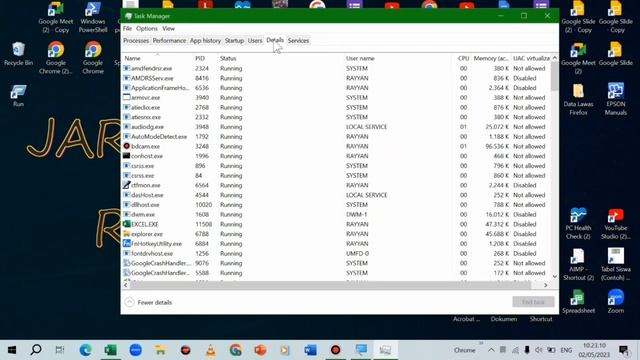This screenshot has height=360, width=640.
Task: Open the EPSON Manuals desktop icon
Action: (x=616, y=99)
